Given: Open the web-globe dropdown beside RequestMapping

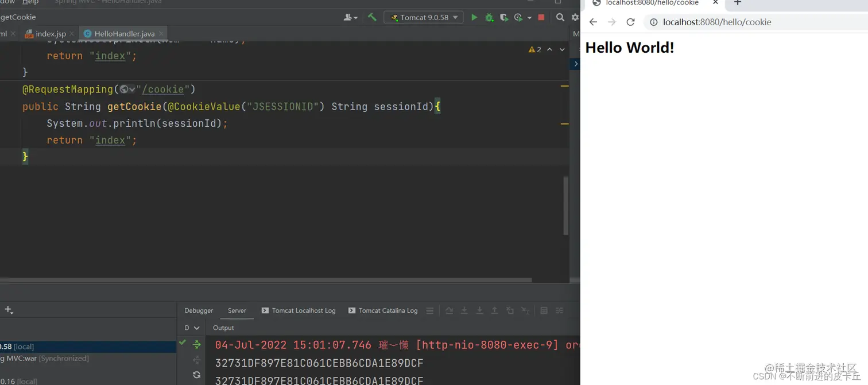Looking at the screenshot, I should (127, 90).
